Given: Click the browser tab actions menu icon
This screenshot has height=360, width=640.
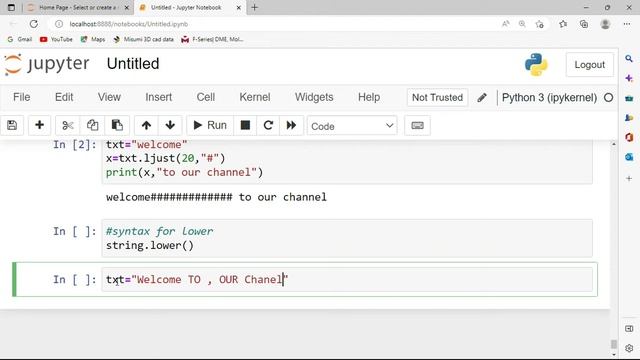Looking at the screenshot, I should (x=11, y=7).
